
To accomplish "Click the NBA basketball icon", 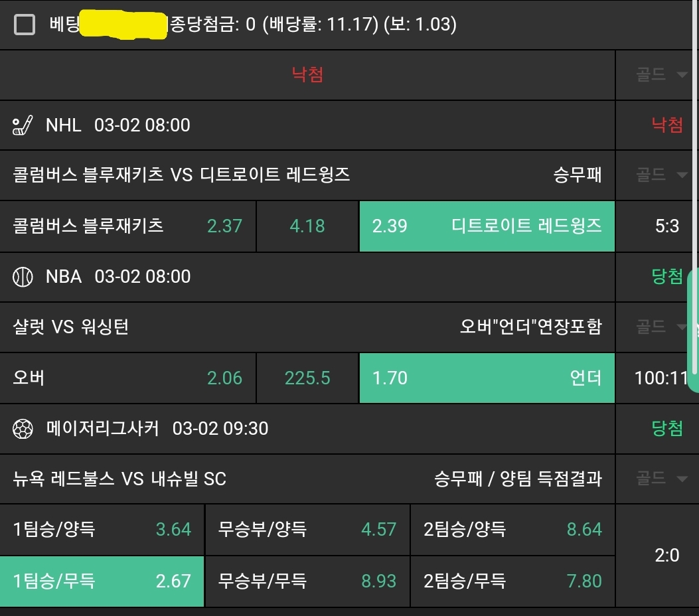I will 23,277.
